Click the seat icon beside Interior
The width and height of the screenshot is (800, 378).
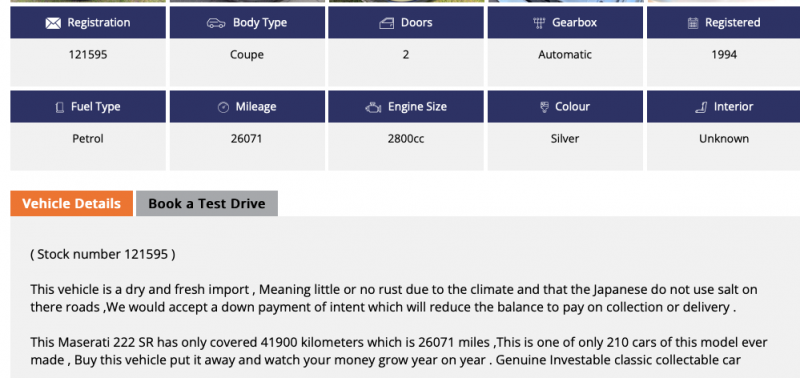[x=701, y=107]
